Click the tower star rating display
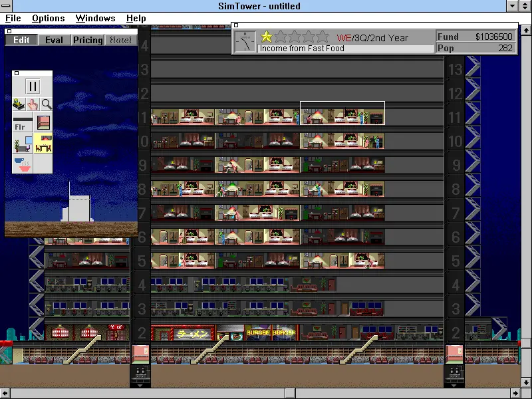The width and height of the screenshot is (532, 399). [295, 37]
